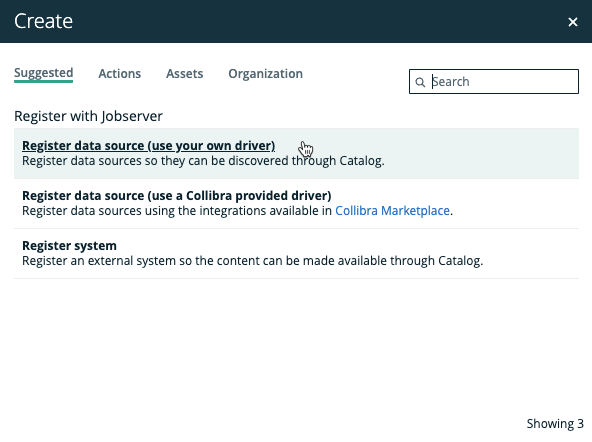Focus the Search input field
592x442 pixels.
(493, 82)
